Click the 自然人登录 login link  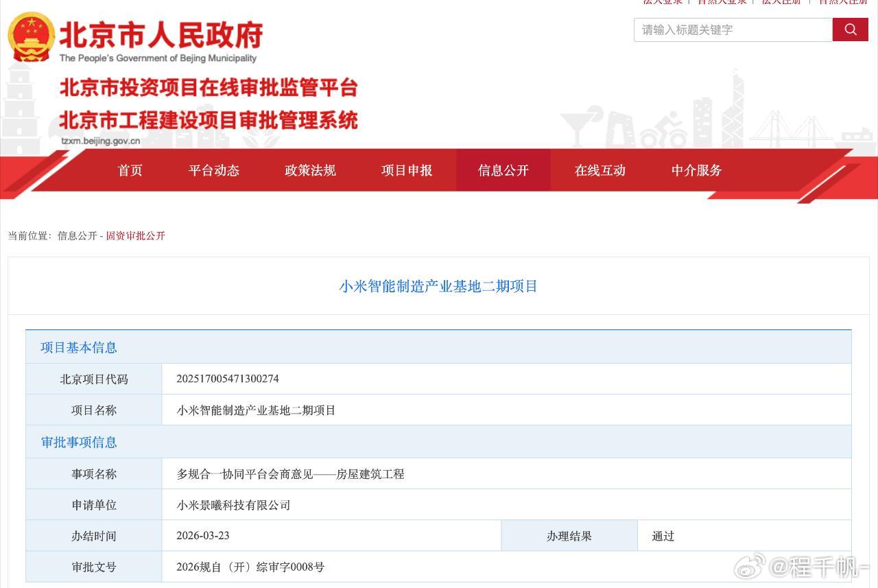pos(721,3)
